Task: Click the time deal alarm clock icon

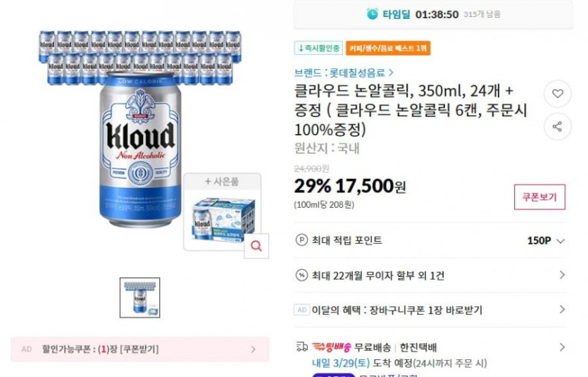Action: 372,14
